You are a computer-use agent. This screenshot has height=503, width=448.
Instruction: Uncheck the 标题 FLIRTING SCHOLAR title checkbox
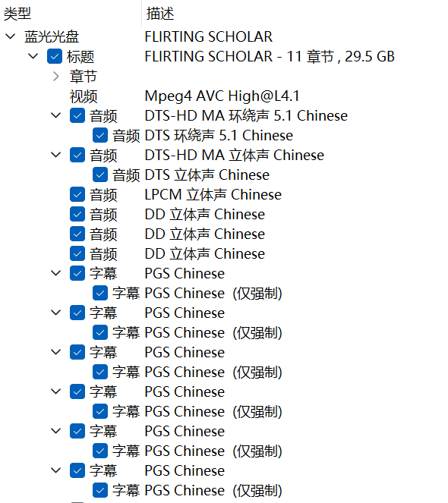click(55, 56)
